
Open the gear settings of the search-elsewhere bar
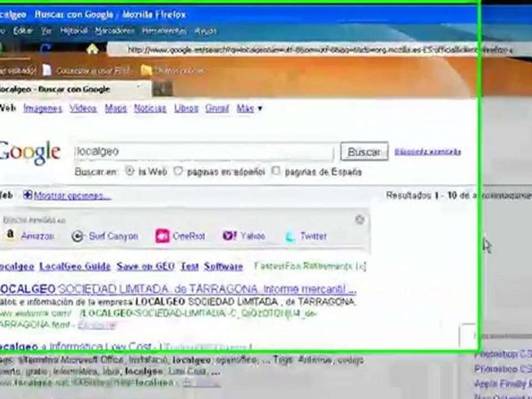click(x=360, y=220)
